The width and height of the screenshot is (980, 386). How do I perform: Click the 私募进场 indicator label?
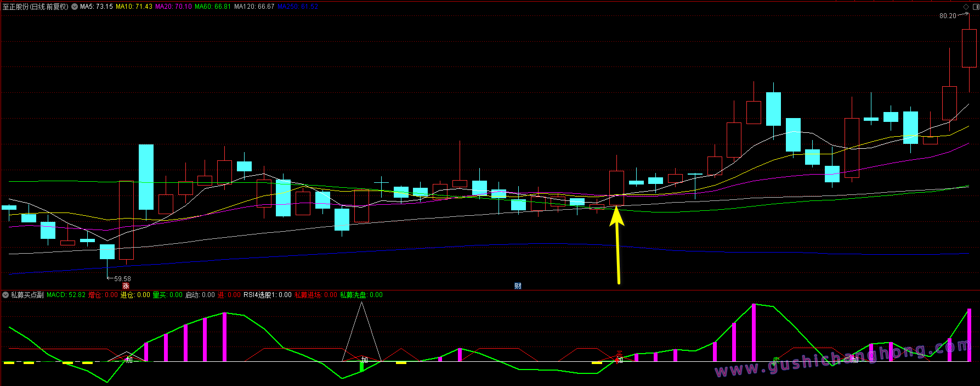[315, 295]
